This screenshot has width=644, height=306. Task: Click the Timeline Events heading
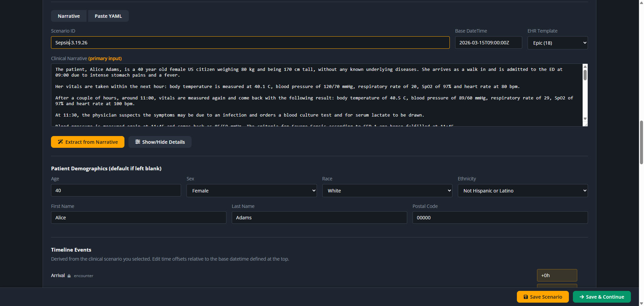[71, 250]
